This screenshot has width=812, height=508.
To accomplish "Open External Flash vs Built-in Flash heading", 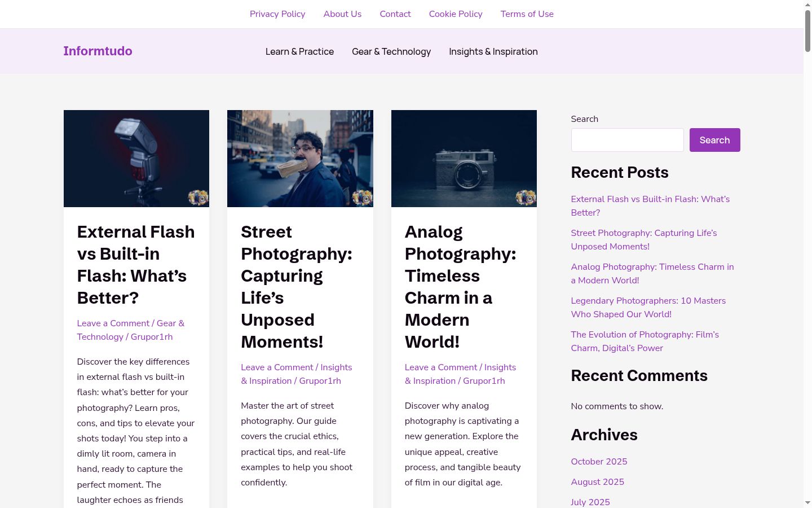I will click(136, 265).
